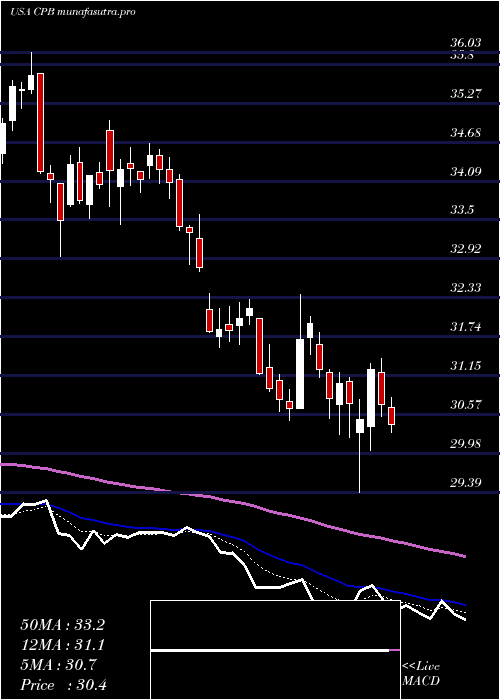500x700 pixels.
Task: Click the 50MA : 33.2 readout
Action: coord(62,625)
